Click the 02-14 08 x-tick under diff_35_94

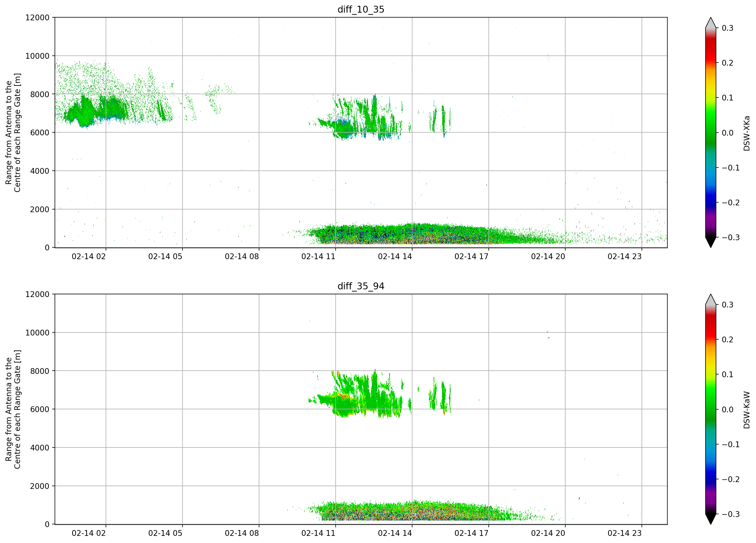242,533
